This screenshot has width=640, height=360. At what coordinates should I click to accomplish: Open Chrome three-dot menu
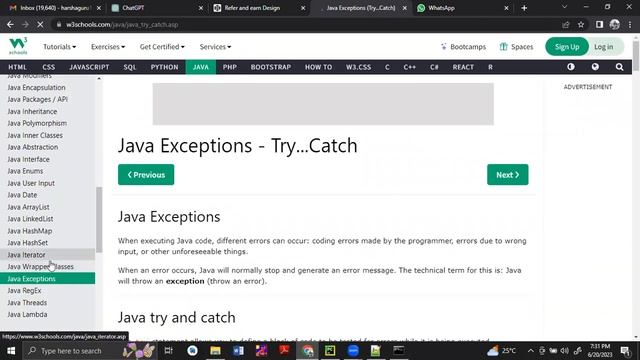click(630, 24)
